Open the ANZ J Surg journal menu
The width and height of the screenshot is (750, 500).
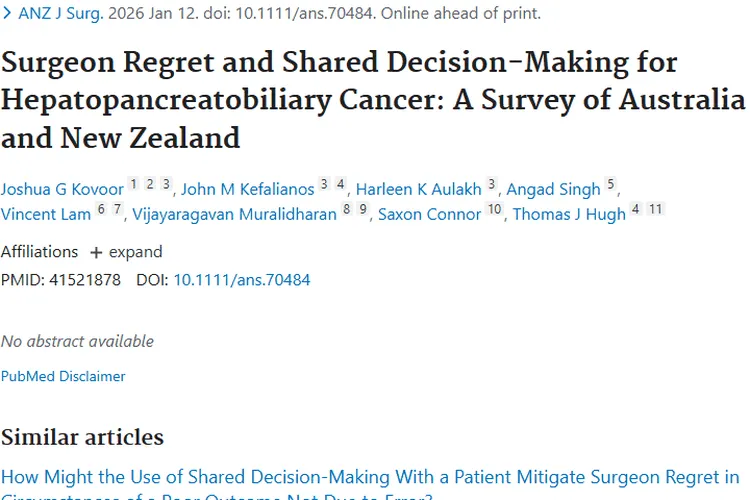60,14
